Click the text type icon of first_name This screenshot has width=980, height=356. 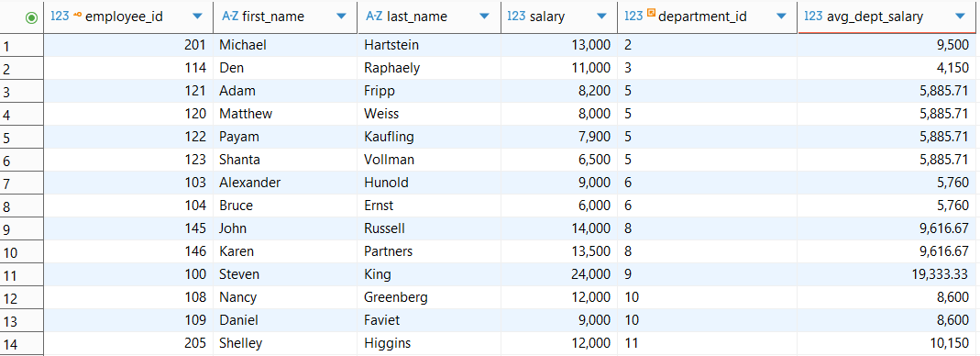[x=230, y=17]
